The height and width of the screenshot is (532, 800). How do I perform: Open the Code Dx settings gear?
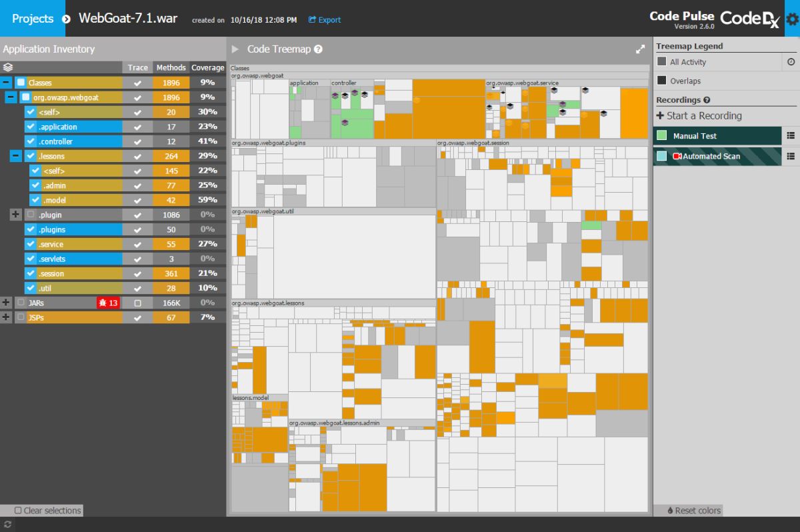coord(792,19)
